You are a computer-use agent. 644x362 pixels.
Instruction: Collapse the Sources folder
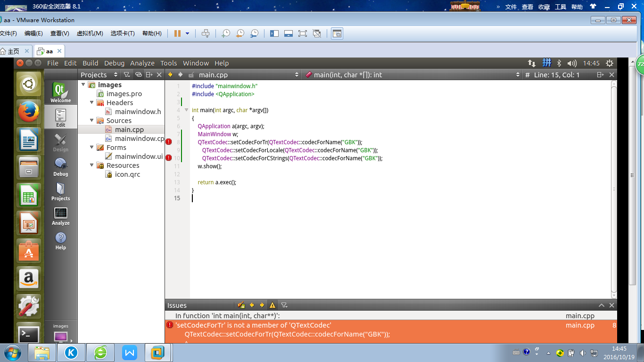[x=92, y=120]
